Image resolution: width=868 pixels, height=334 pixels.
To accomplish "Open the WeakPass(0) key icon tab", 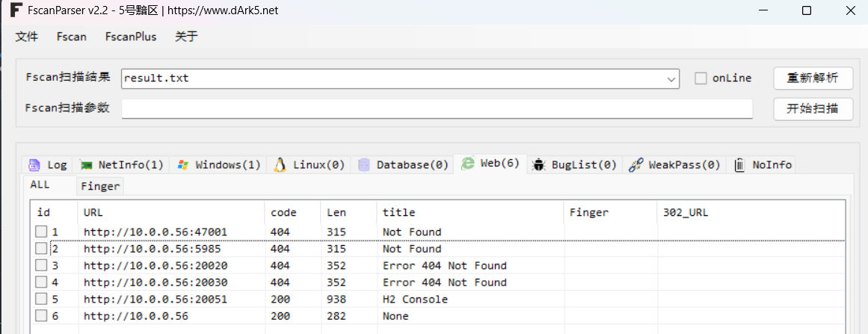I will tap(635, 164).
